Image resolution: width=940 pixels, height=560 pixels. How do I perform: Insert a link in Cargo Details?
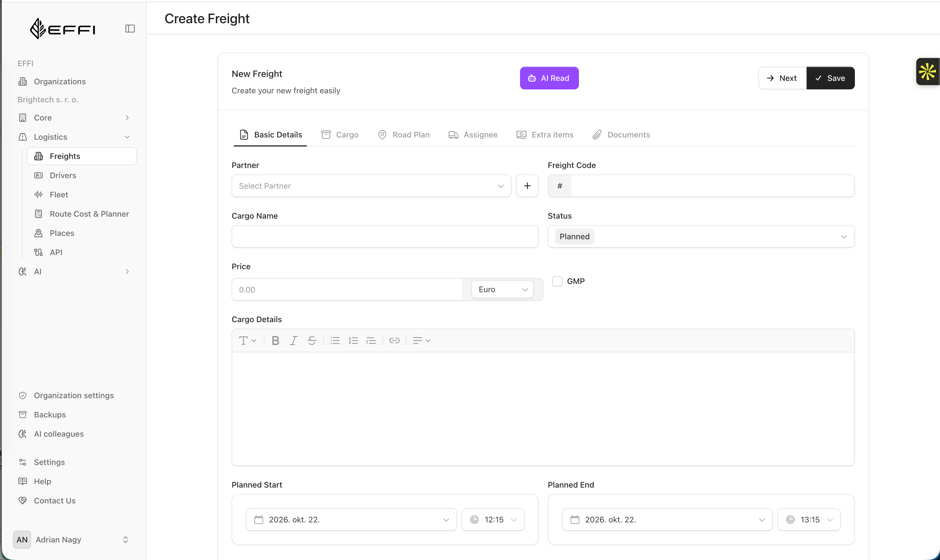point(394,341)
